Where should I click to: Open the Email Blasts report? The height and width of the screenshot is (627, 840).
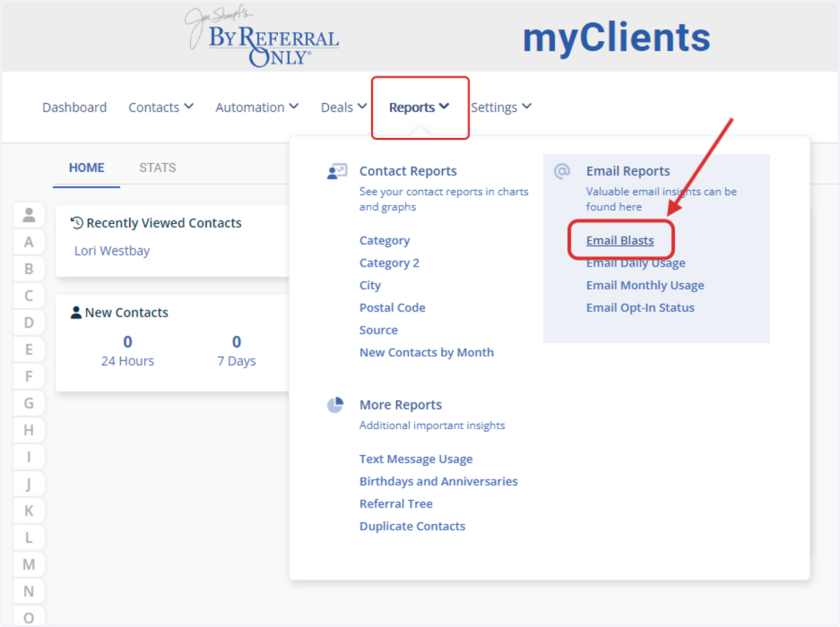click(x=620, y=241)
